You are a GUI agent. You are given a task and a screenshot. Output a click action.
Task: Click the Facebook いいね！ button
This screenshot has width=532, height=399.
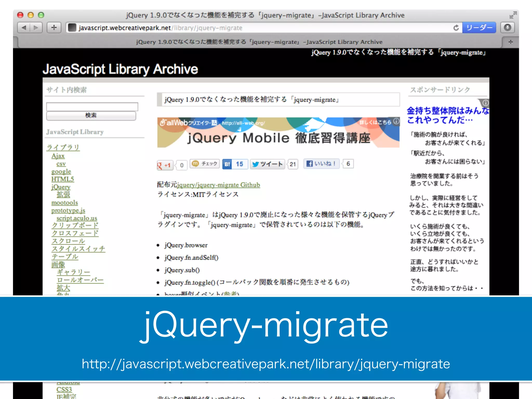pos(322,164)
